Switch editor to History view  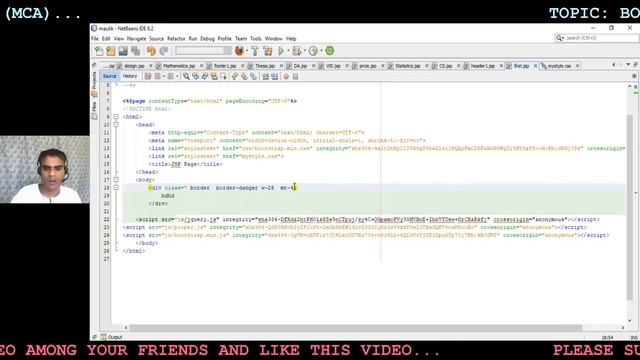(x=130, y=76)
